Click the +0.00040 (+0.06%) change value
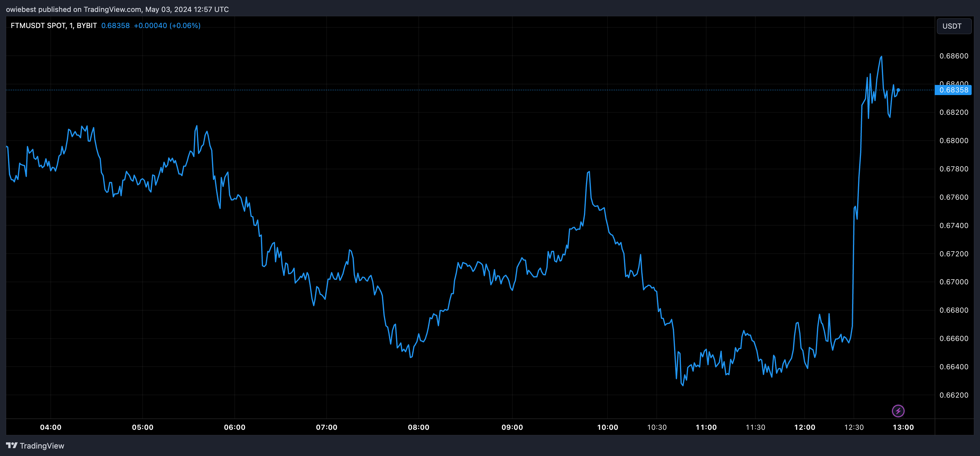The image size is (980, 456). (x=167, y=25)
